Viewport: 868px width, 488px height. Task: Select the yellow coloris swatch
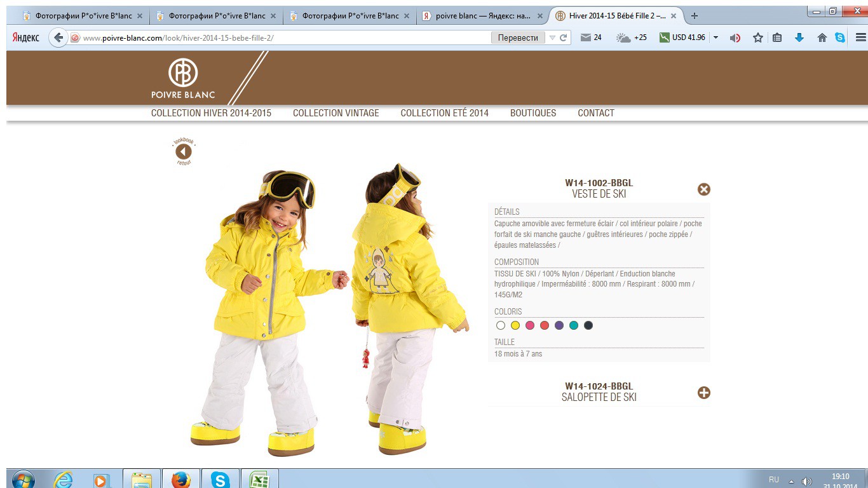(x=515, y=325)
